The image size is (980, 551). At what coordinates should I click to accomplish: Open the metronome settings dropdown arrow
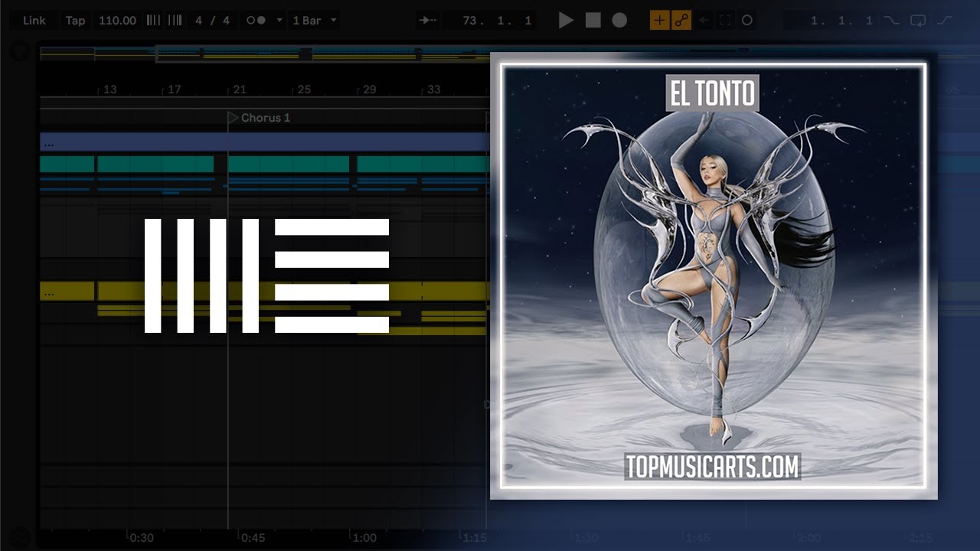pos(279,21)
